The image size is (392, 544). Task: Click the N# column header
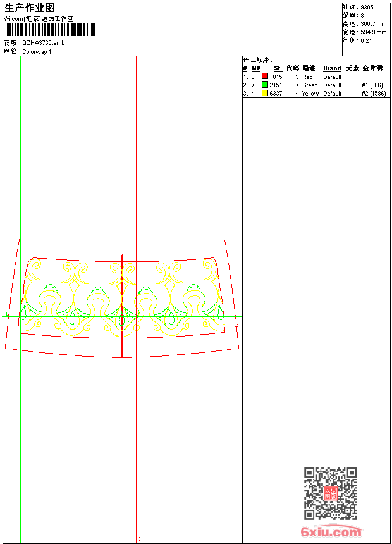pyautogui.click(x=256, y=68)
